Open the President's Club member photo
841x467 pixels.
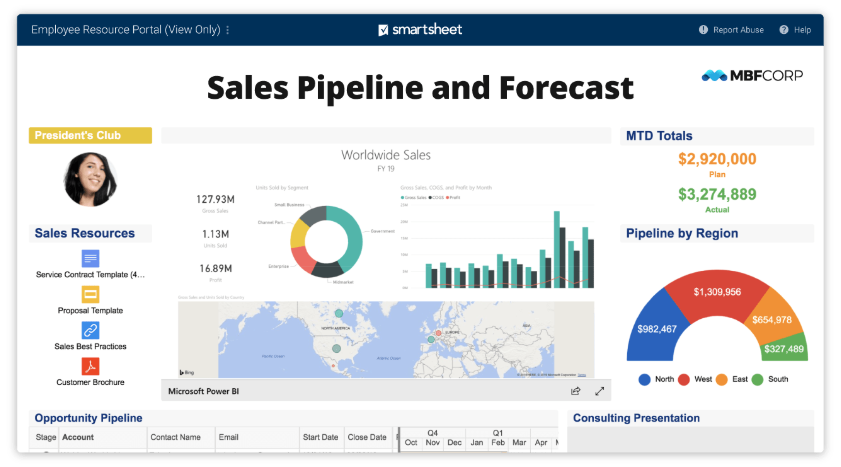click(x=90, y=179)
